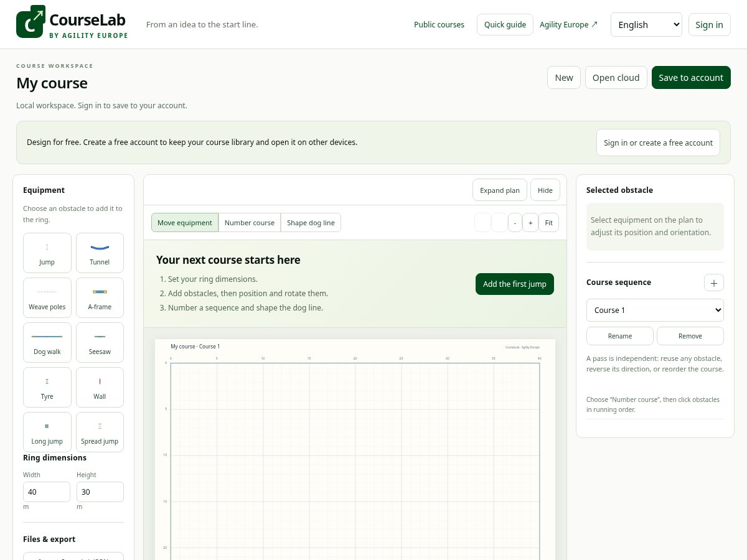Add a Long jump obstacle
Viewport: 747px width, 560px height.
[x=47, y=432]
